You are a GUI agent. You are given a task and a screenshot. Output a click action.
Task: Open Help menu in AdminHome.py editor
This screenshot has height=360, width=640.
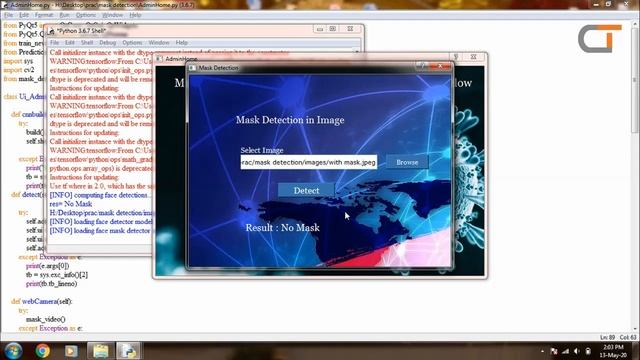[x=135, y=15]
